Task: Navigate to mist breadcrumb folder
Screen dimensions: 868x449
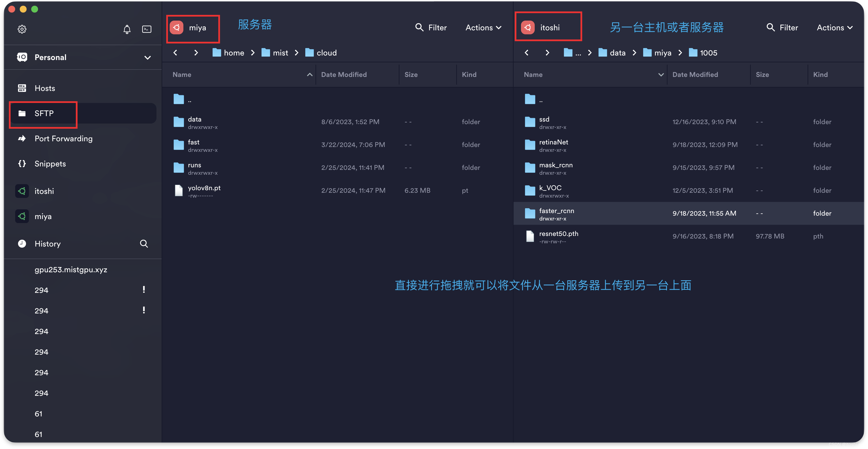Action: coord(275,53)
